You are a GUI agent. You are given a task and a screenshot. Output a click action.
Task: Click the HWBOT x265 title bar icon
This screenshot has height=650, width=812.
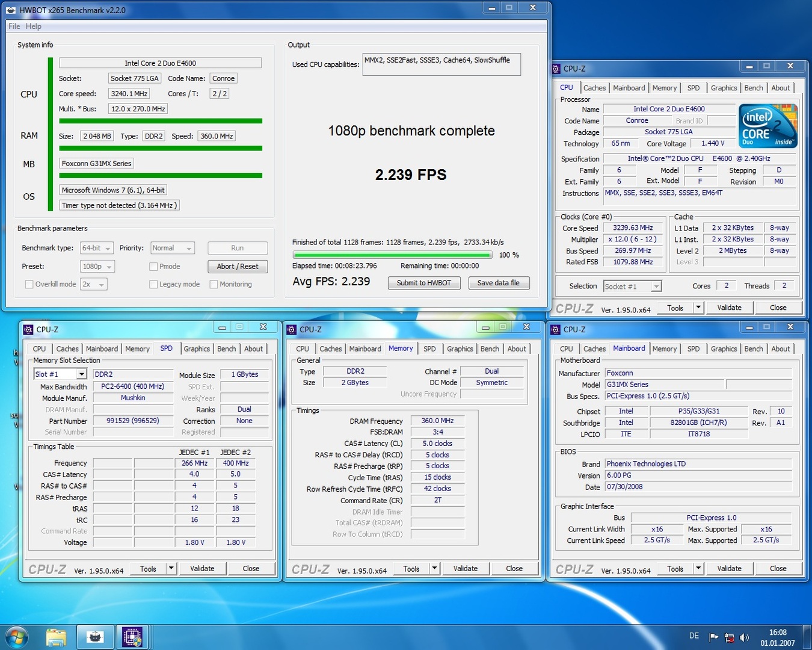(x=11, y=10)
